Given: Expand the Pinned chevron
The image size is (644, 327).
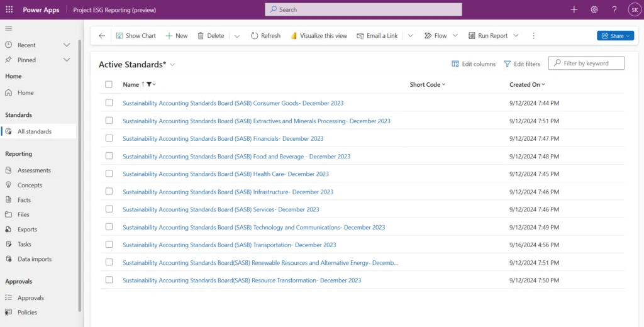Looking at the screenshot, I should pos(67,60).
